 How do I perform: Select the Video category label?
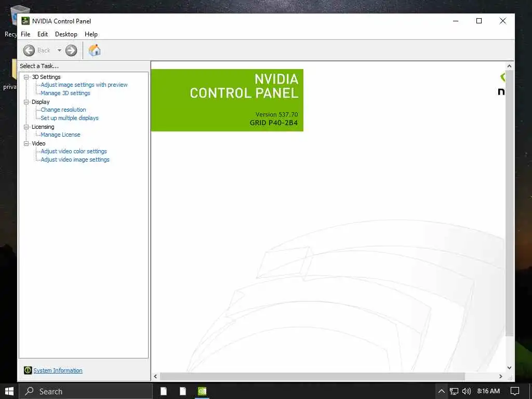pos(38,143)
